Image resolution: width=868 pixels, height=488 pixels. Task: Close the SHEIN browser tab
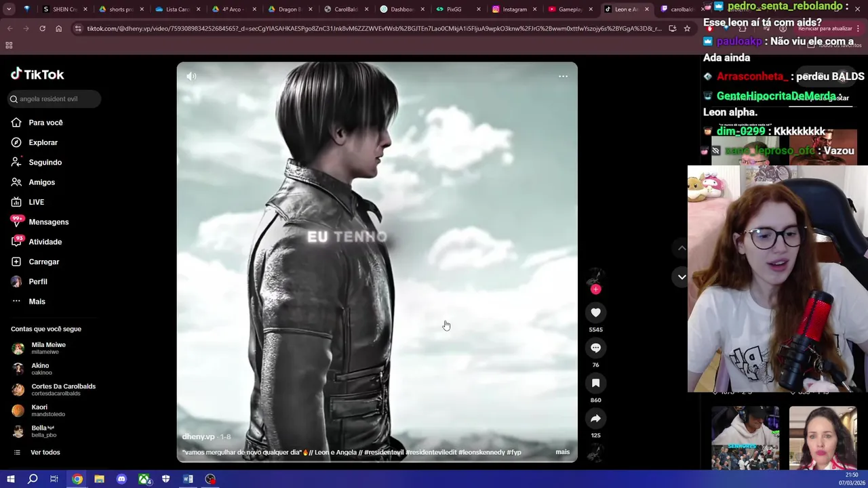[x=85, y=9]
